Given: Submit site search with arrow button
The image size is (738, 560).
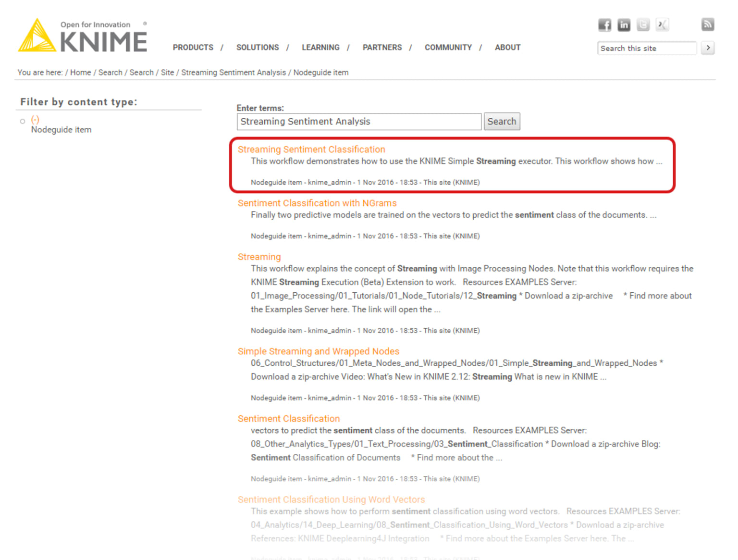Looking at the screenshot, I should 708,48.
